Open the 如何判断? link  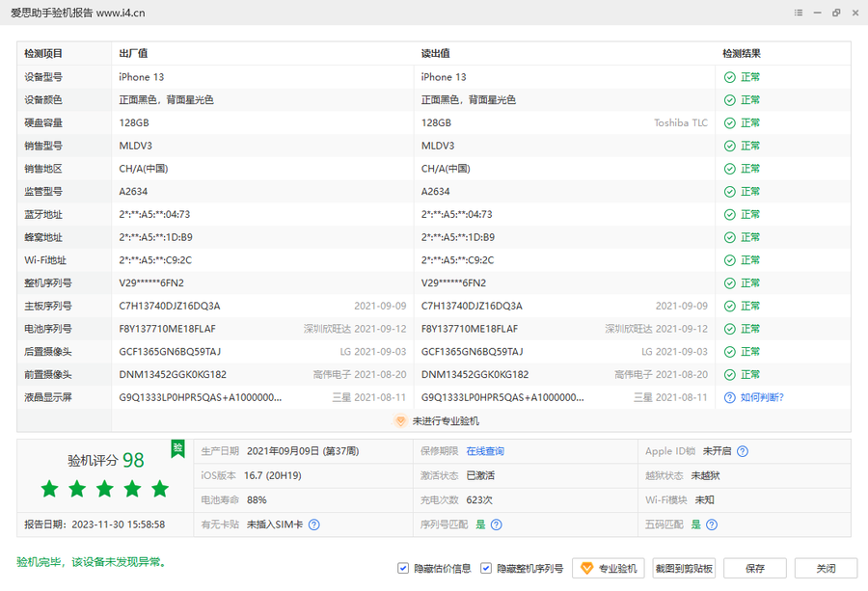tap(762, 397)
